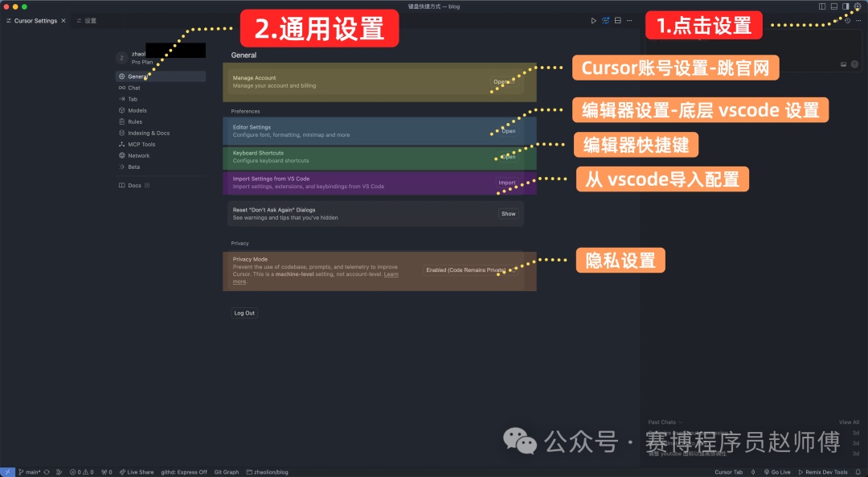
Task: Click the Live Share status bar item
Action: click(137, 472)
